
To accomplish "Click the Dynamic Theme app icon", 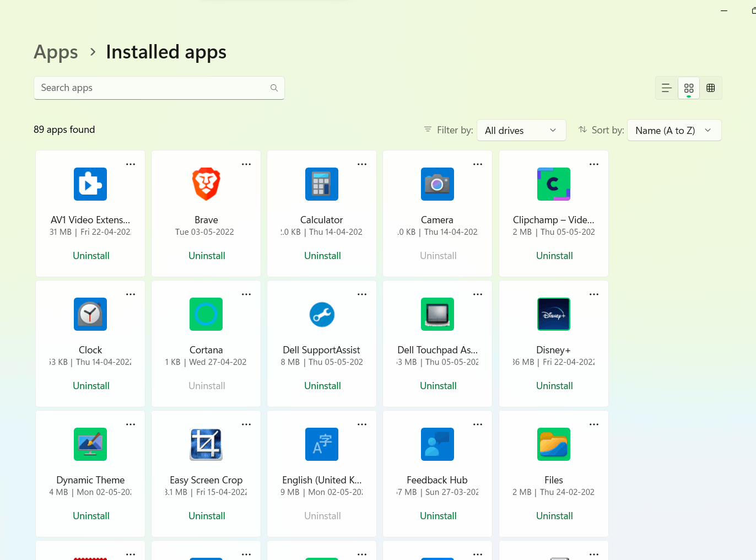I will 90,444.
